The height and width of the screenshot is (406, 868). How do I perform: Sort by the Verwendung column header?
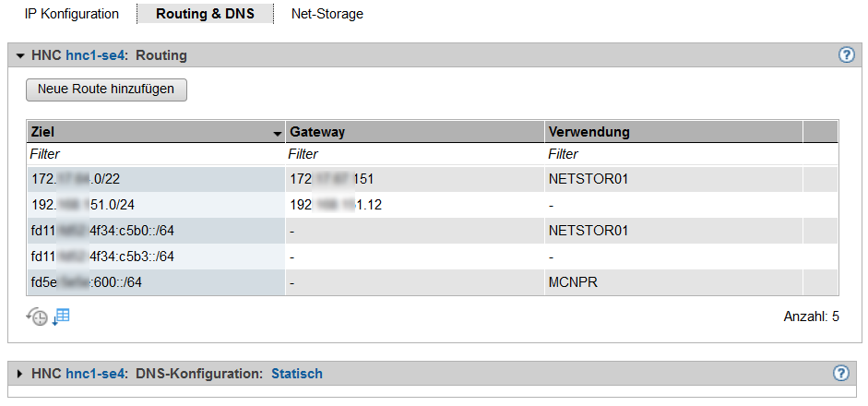point(673,132)
